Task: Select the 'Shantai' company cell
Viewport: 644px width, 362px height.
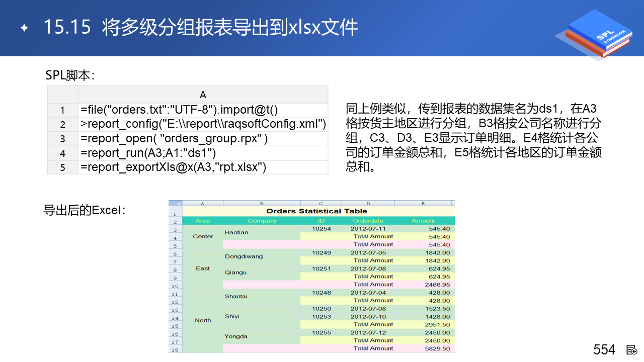Action: [262, 296]
